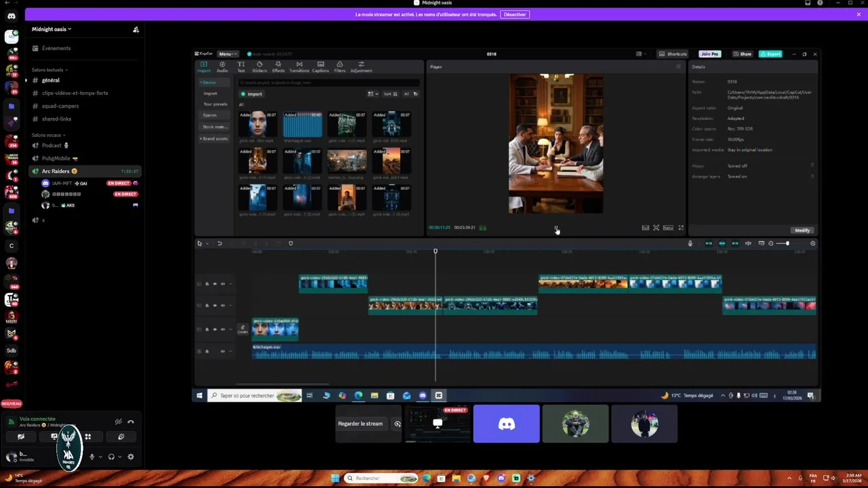
Task: Hide second CapCut video track with eye icon
Action: tap(215, 306)
